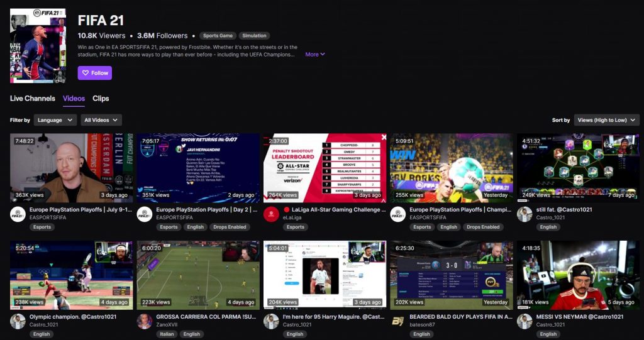Open 'MESSI VS NEYMAR @Castro1021' title

click(580, 317)
